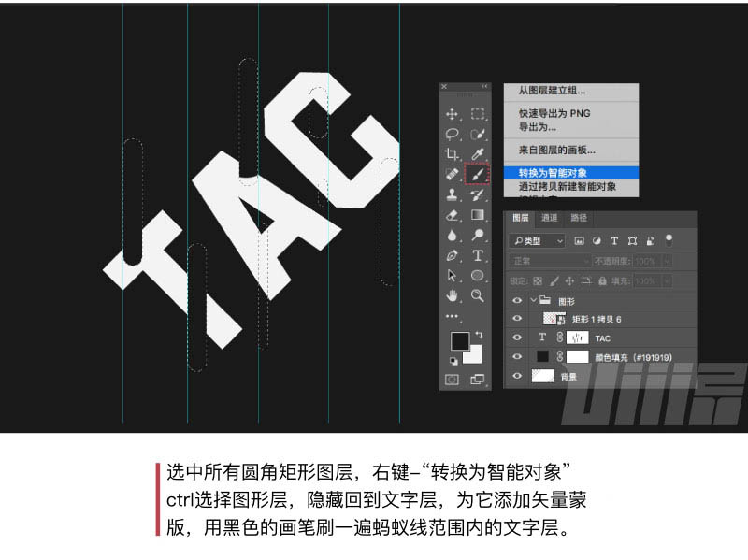748x560 pixels.
Task: Lock transparent pixels
Action: (538, 281)
